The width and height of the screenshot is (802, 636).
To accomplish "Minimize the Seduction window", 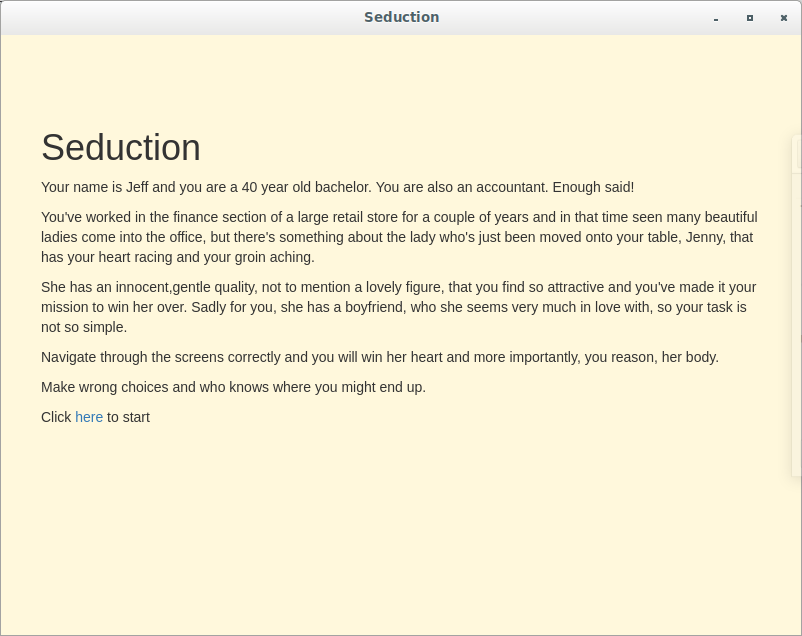I will click(716, 18).
